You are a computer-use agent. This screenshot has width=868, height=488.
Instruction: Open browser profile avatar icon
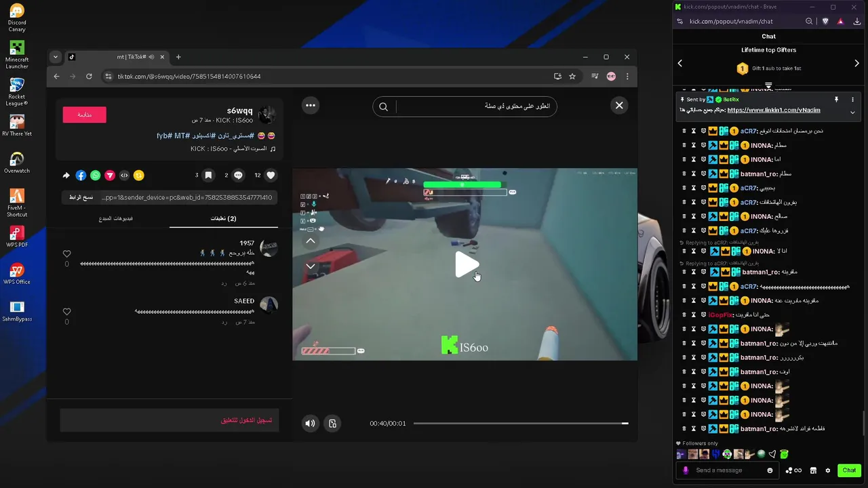click(611, 77)
